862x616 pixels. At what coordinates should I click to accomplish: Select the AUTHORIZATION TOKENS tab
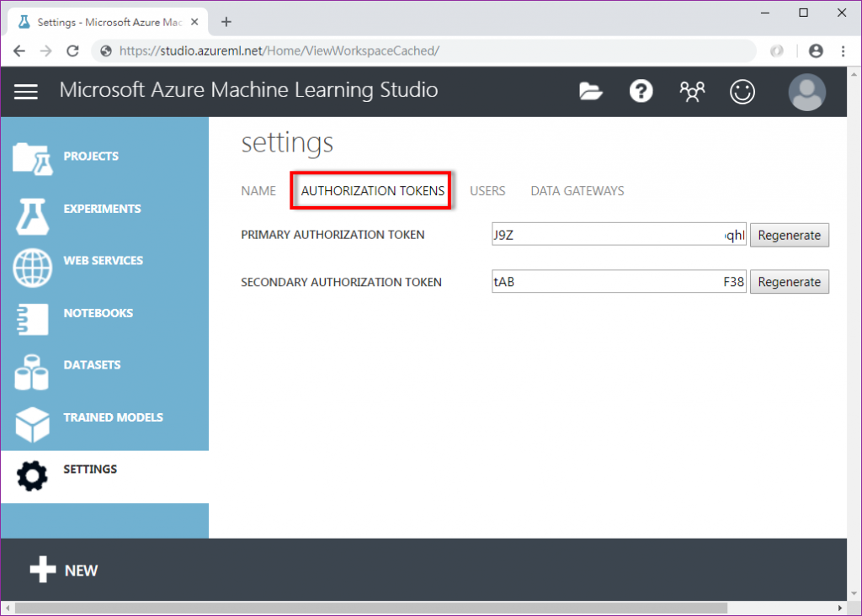pos(373,191)
